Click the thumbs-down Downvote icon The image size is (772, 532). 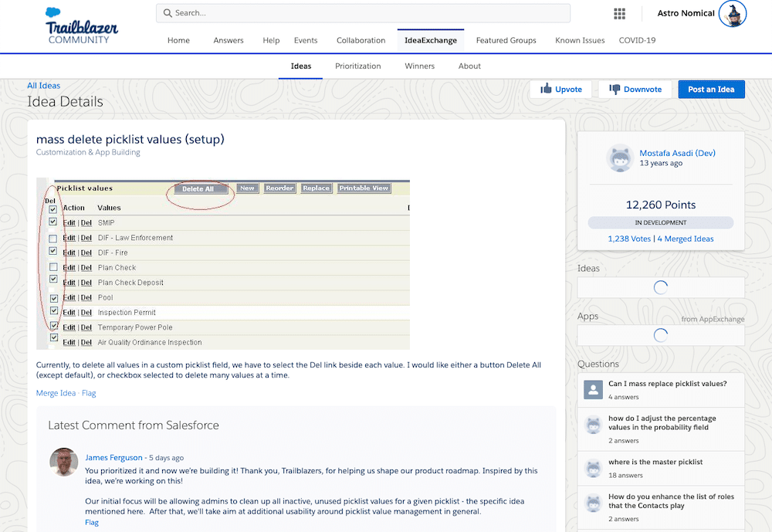point(615,89)
